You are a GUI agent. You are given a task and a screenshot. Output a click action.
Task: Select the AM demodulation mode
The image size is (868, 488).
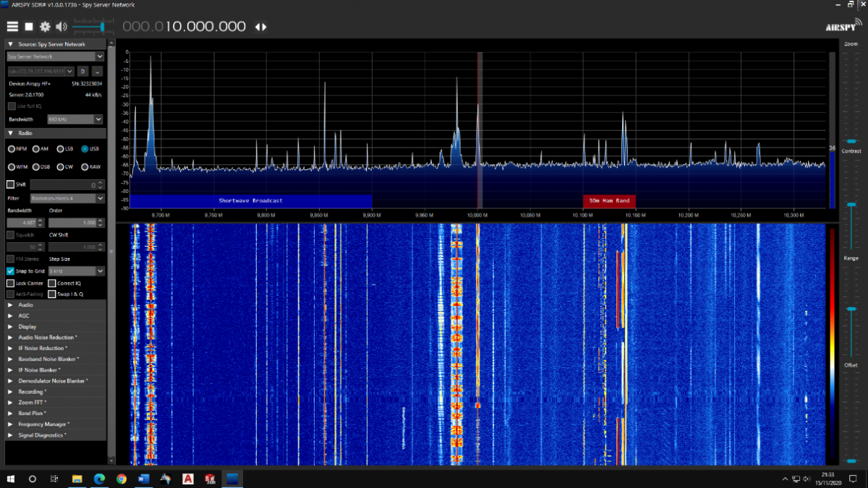click(x=36, y=149)
